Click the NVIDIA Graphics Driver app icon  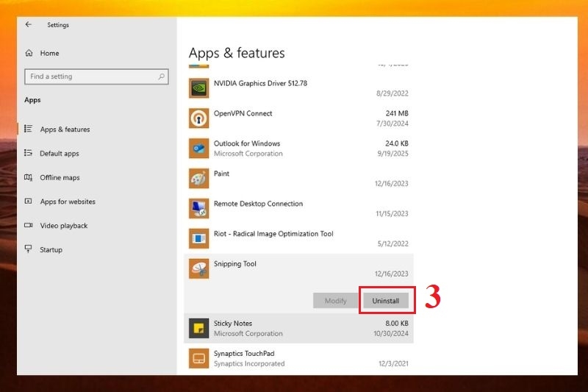tap(198, 88)
